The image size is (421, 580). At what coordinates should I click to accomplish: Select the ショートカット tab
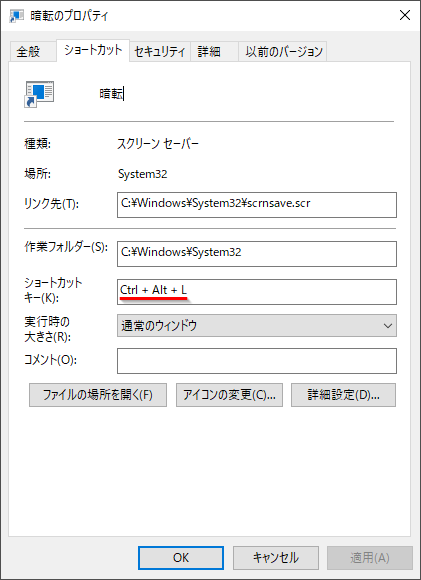pos(93,50)
